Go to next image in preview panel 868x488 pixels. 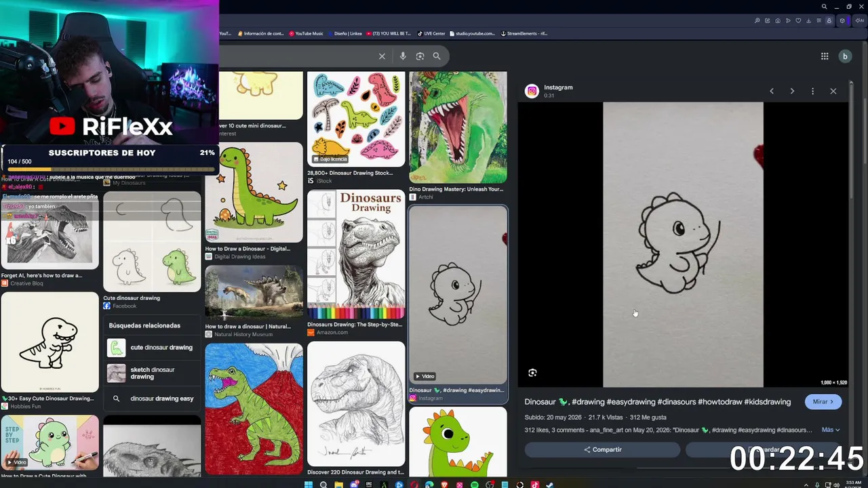pos(792,91)
